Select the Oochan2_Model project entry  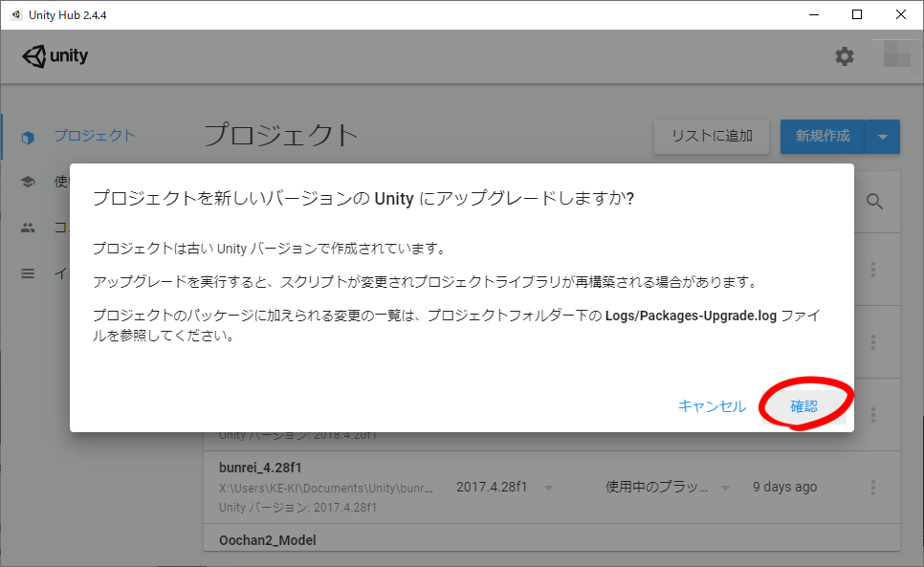pos(267,540)
